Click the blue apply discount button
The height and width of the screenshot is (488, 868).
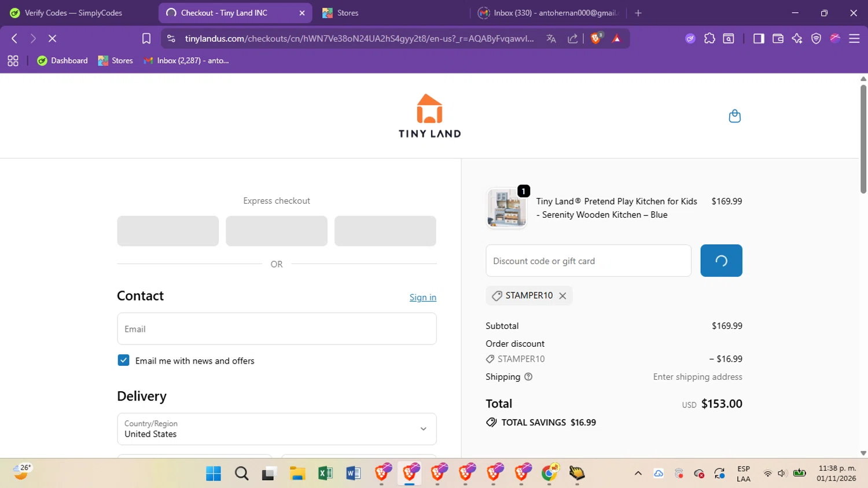coord(721,260)
